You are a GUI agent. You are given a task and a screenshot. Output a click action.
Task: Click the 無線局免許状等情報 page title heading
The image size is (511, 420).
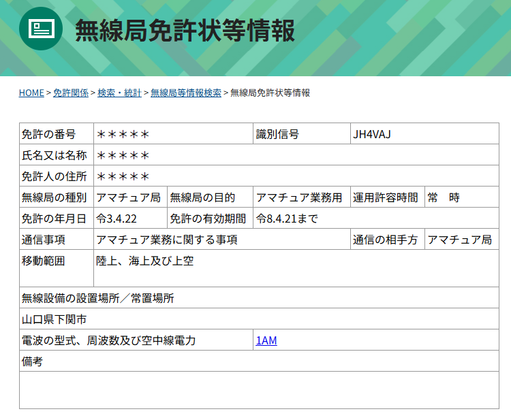(185, 31)
